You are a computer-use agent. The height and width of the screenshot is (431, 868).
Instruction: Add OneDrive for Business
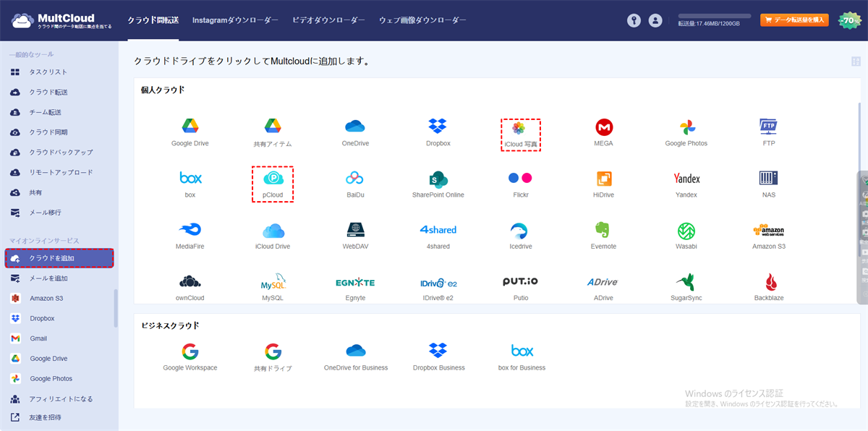355,351
